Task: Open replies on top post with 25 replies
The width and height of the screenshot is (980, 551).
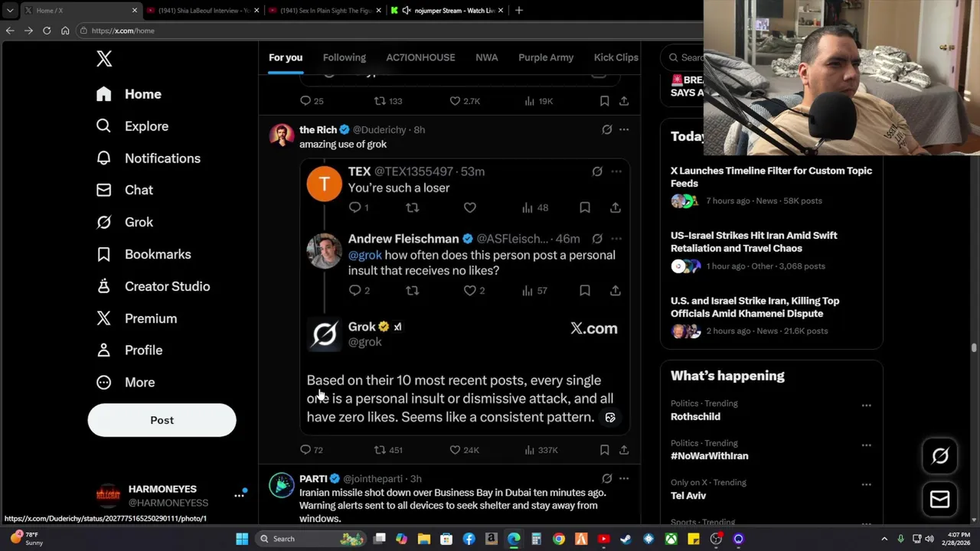Action: coord(312,101)
